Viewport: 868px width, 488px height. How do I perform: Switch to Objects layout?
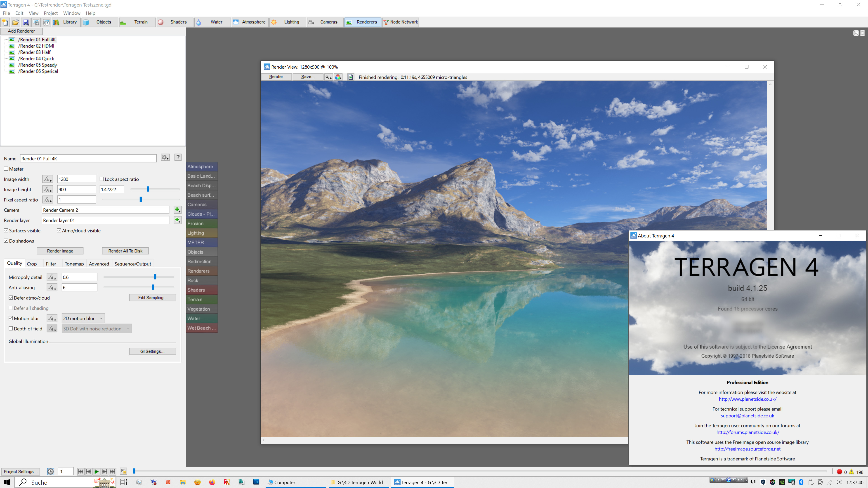point(100,22)
